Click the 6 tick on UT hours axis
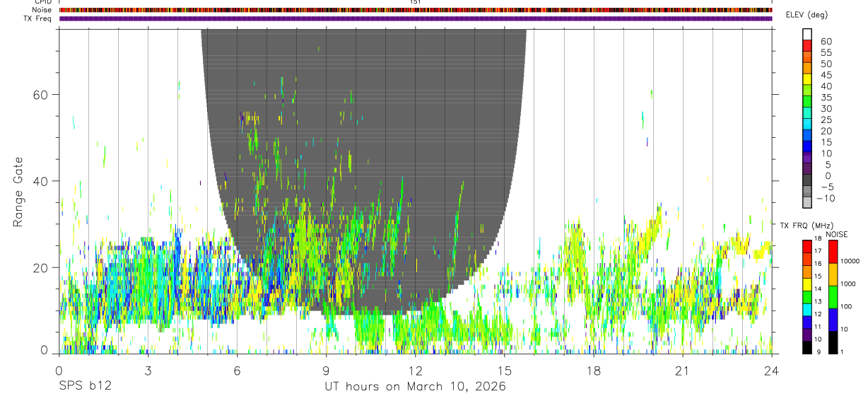 tap(237, 371)
